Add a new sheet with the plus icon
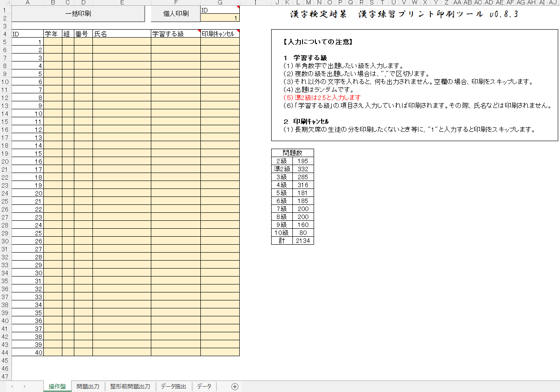Viewport: 560px width, 392px height. [x=235, y=387]
